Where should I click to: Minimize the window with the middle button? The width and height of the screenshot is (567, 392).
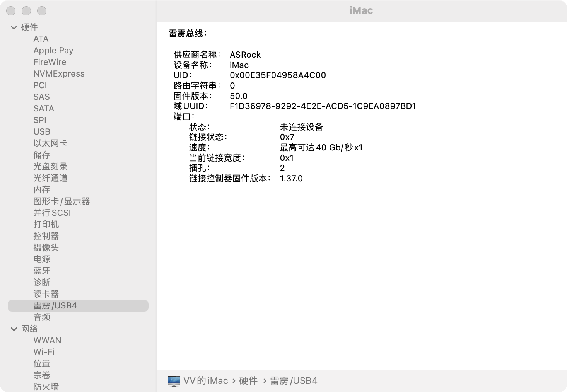pyautogui.click(x=26, y=11)
